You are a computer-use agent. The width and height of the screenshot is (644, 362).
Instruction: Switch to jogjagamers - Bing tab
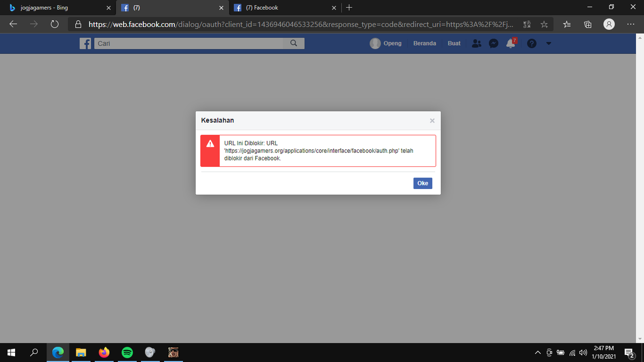click(x=59, y=8)
